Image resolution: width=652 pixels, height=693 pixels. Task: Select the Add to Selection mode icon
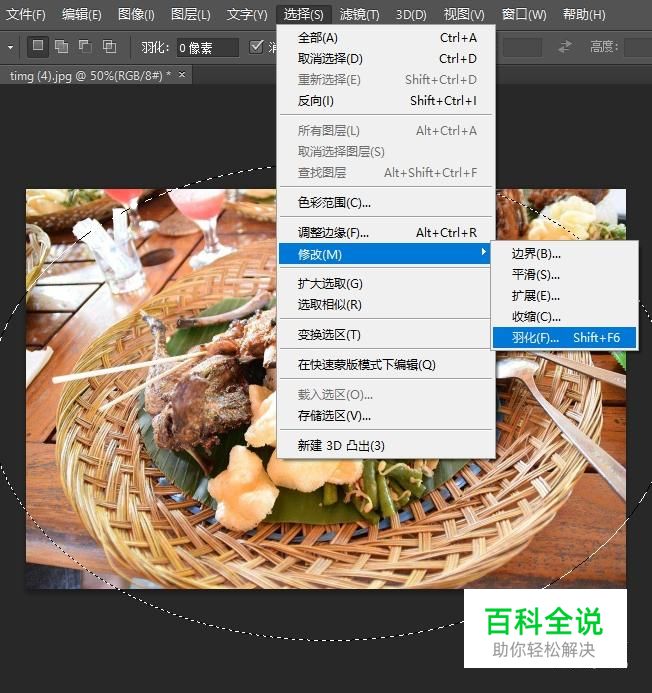61,46
